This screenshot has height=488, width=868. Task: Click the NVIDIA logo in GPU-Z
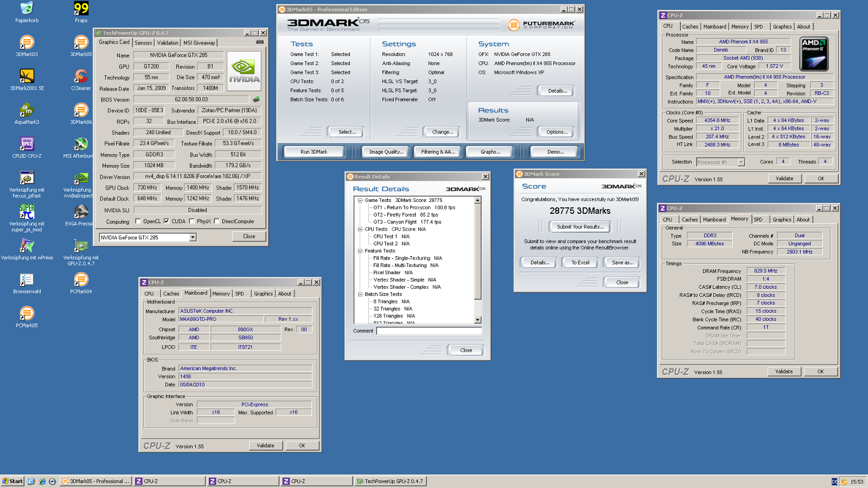(244, 71)
